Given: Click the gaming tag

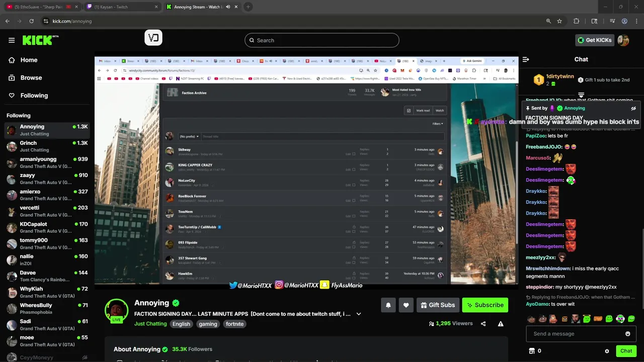Looking at the screenshot, I should pos(208,324).
